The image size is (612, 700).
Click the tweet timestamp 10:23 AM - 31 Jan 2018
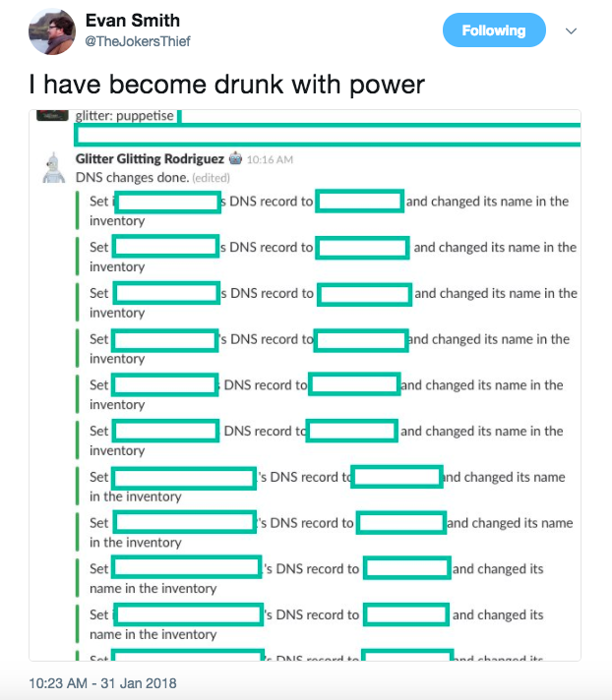tap(102, 683)
